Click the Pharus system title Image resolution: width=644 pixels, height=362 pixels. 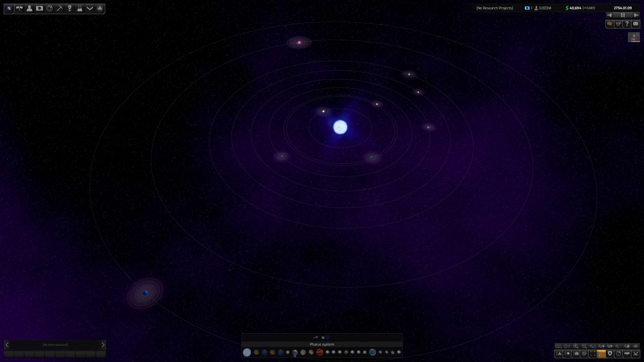pyautogui.click(x=322, y=344)
